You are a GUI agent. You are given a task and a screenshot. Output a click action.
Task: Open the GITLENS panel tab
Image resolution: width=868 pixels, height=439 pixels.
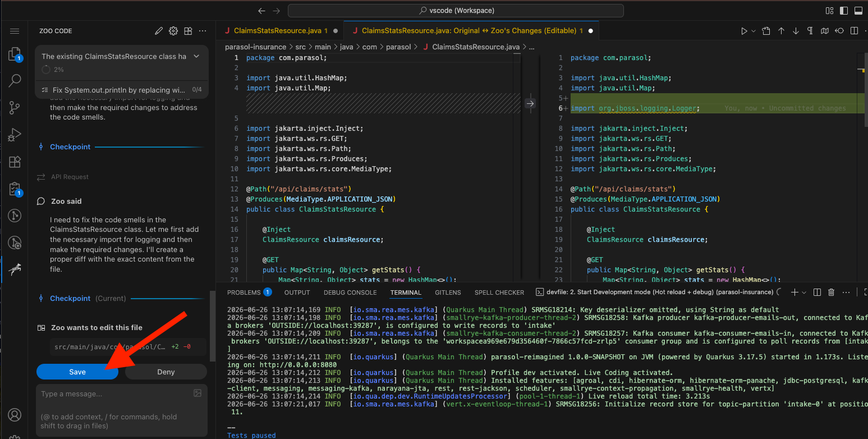click(x=448, y=292)
